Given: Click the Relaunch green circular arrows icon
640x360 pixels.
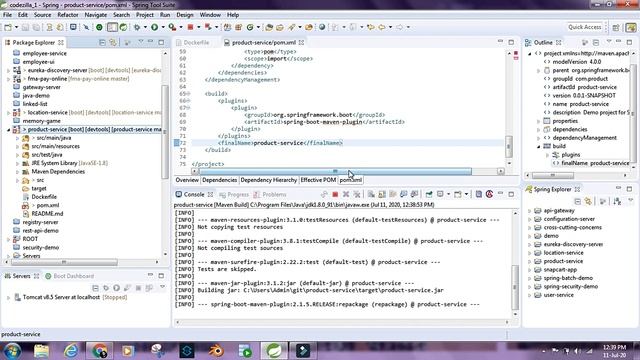Looking at the screenshot, I should [x=123, y=27].
